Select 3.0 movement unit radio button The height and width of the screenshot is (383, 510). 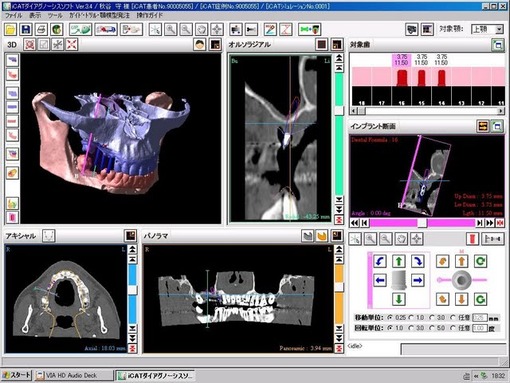click(x=432, y=318)
